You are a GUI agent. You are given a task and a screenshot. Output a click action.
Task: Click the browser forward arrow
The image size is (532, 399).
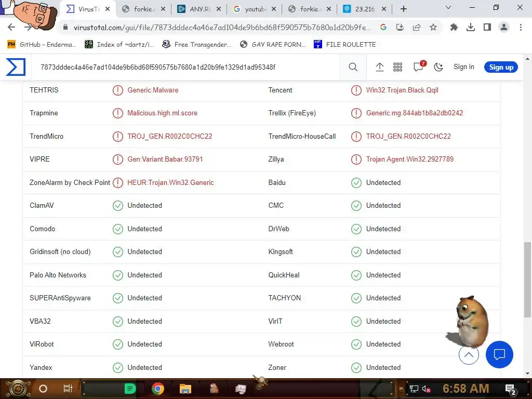pyautogui.click(x=28, y=27)
